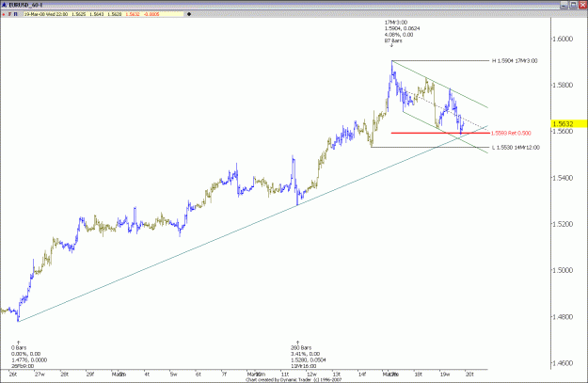Click the '28t' date axis label
Viewport: 588px width, 383px height.
pos(65,374)
